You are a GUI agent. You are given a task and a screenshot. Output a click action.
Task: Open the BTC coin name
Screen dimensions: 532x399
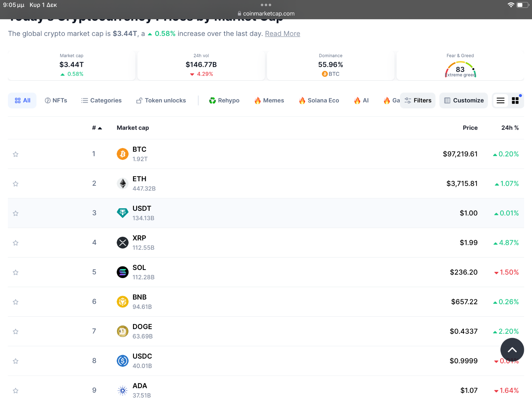(139, 149)
